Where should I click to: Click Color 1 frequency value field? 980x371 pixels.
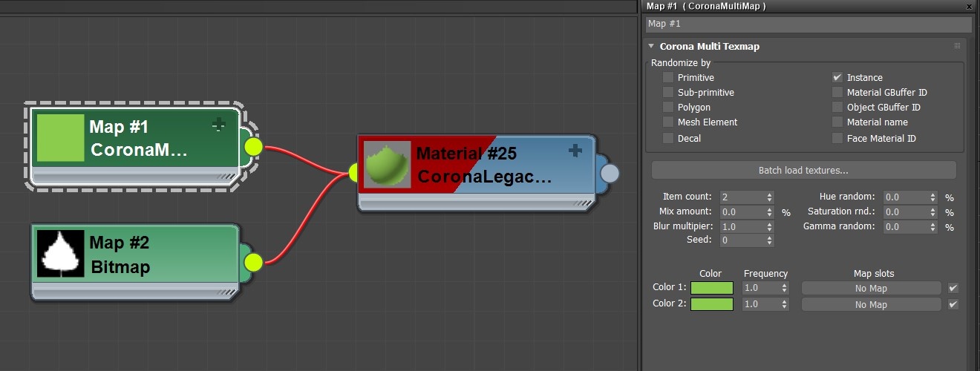[x=760, y=288]
